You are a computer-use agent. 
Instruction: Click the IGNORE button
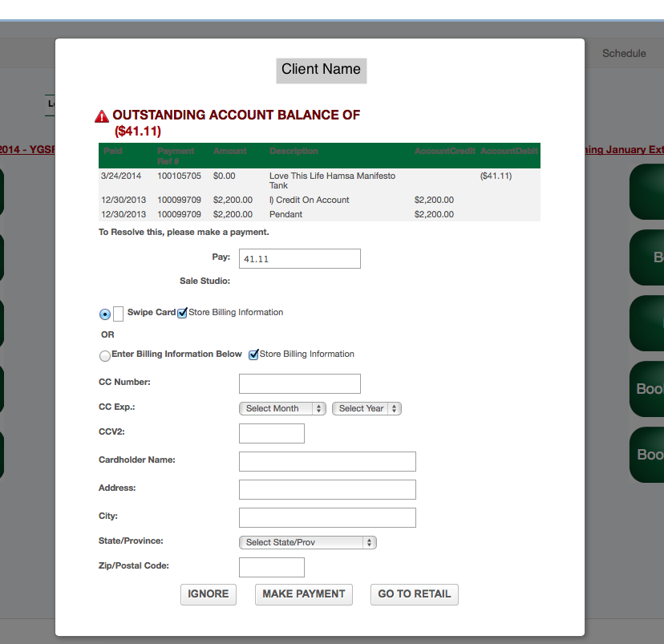(x=208, y=594)
